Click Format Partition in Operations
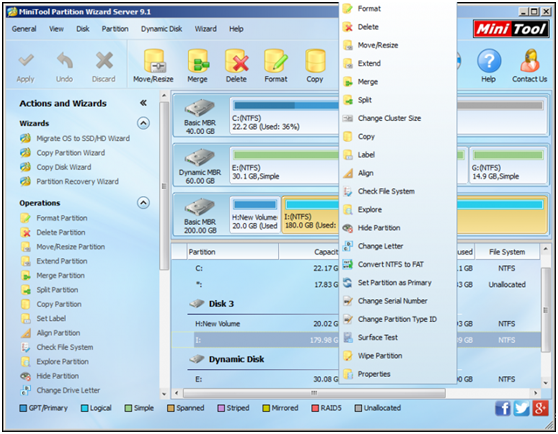The image size is (558, 434). coord(54,218)
